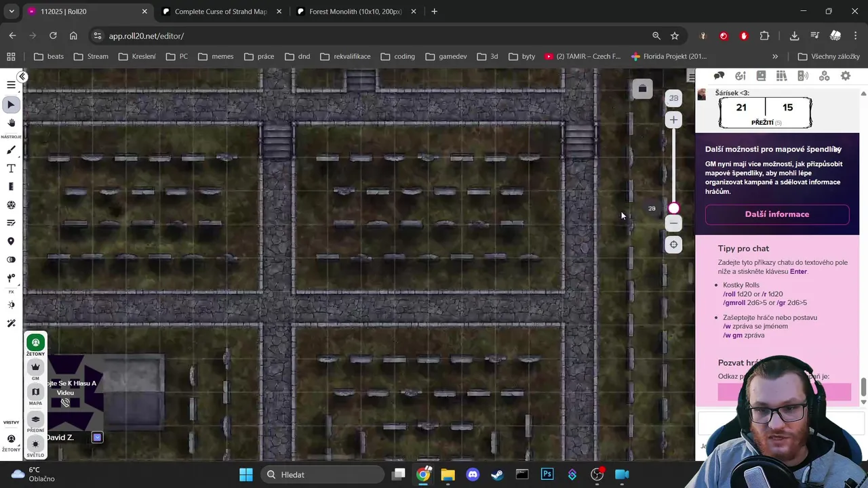Click the taskbar Hledat search box
The height and width of the screenshot is (488, 868).
click(x=321, y=474)
